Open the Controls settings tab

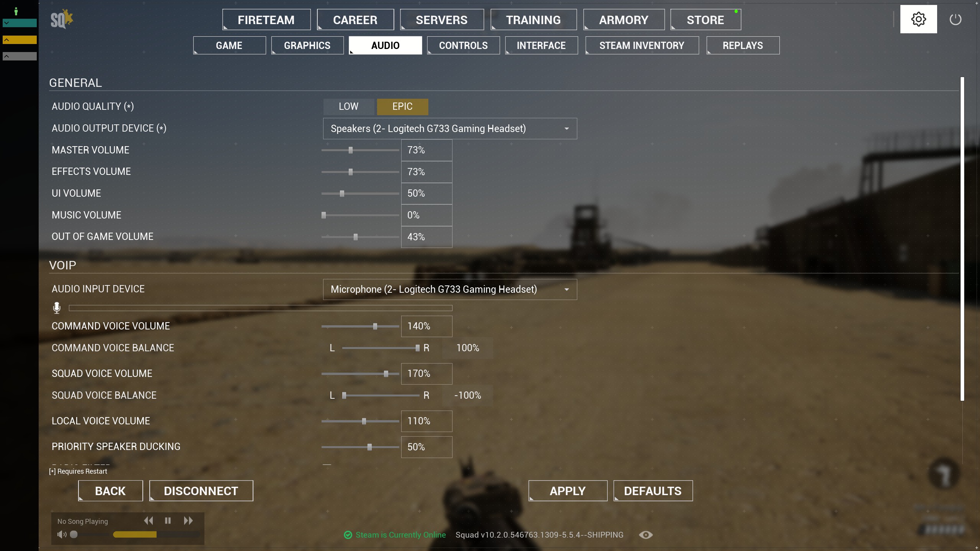point(463,46)
